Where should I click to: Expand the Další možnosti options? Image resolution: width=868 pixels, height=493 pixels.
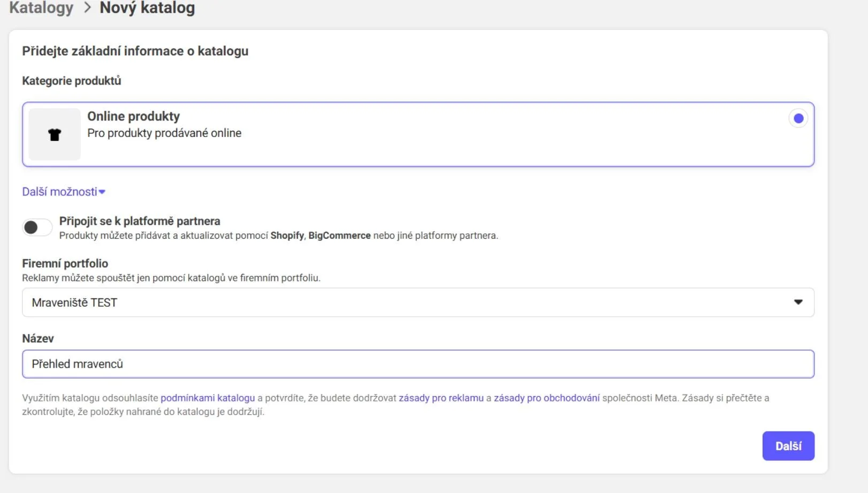pos(64,192)
